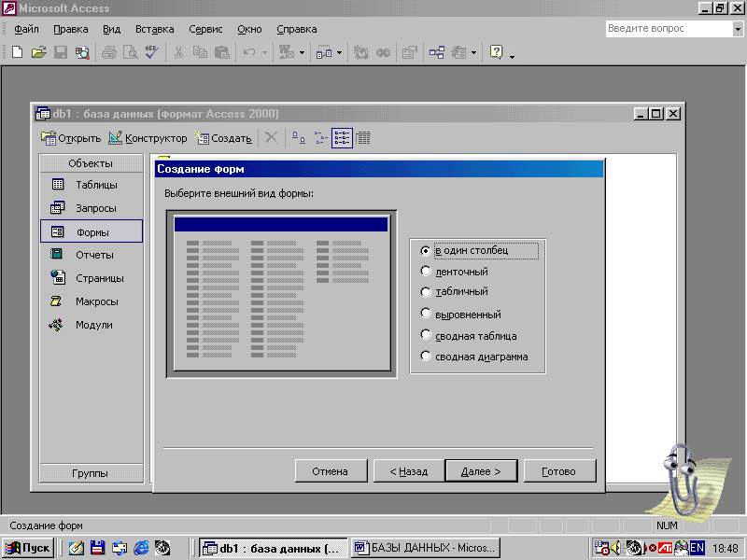The width and height of the screenshot is (747, 560).
Task: Finish wizard with Готово button
Action: pos(559,471)
